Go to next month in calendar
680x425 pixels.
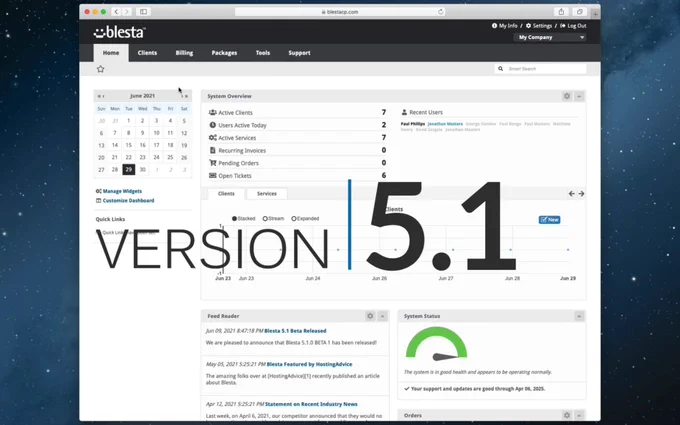click(x=182, y=96)
